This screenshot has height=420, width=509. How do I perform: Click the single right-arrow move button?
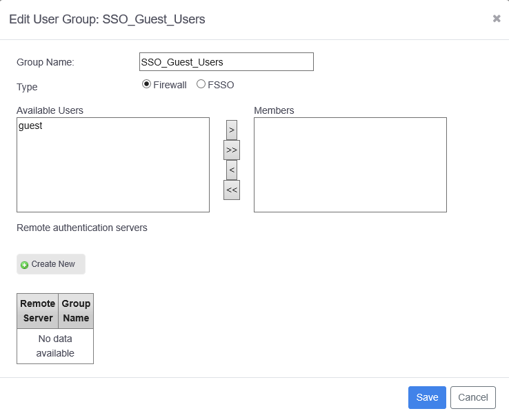(232, 130)
